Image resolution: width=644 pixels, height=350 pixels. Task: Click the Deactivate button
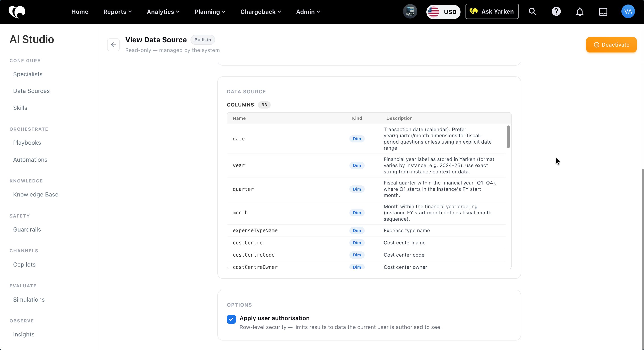611,45
